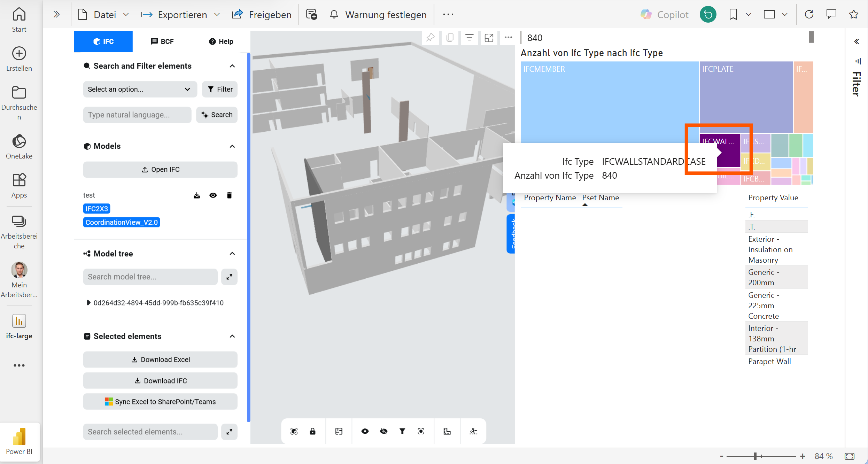The image size is (868, 464).
Task: Click Erstellen in left navigation
Action: pyautogui.click(x=19, y=59)
